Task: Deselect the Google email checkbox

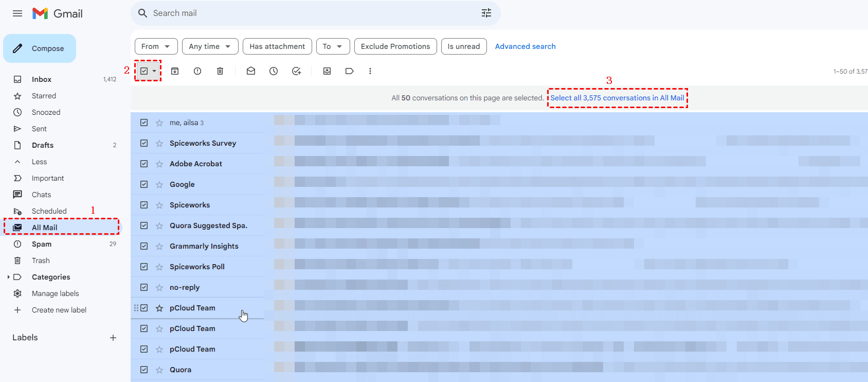Action: pyautogui.click(x=144, y=184)
